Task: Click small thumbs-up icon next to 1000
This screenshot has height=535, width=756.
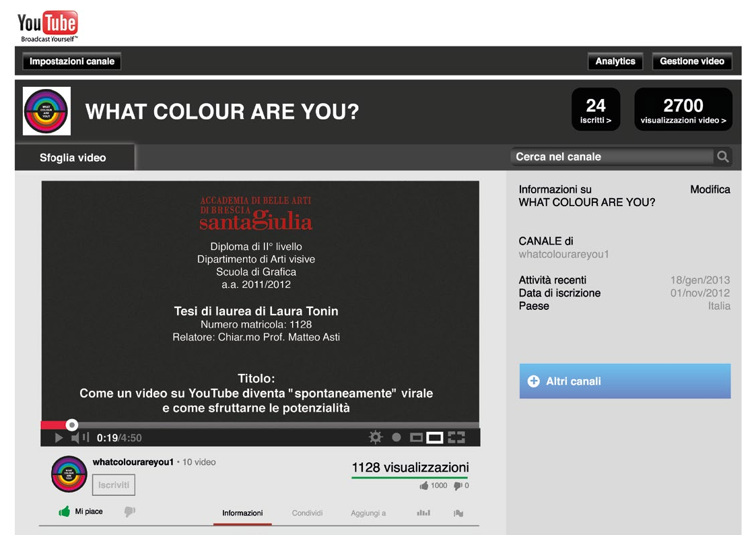Action: click(x=424, y=486)
